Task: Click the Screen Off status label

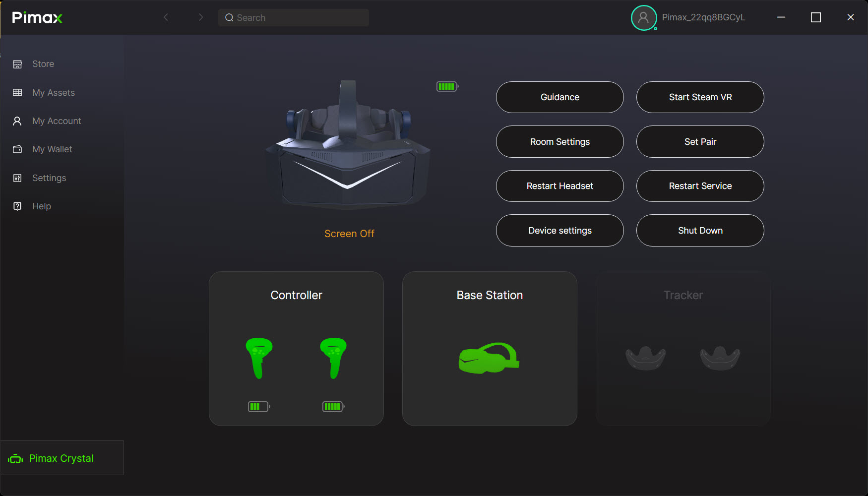Action: coord(349,233)
